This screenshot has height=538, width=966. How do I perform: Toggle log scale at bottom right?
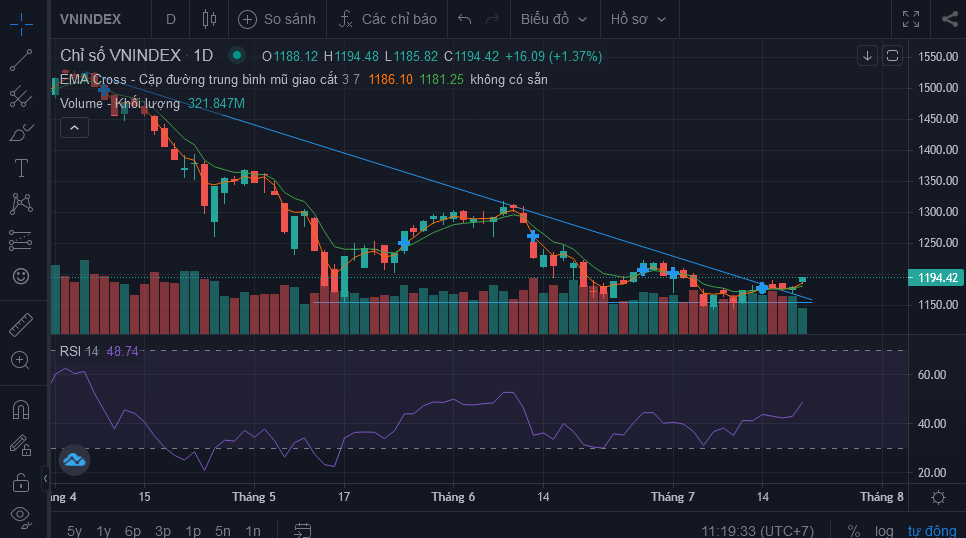click(884, 530)
